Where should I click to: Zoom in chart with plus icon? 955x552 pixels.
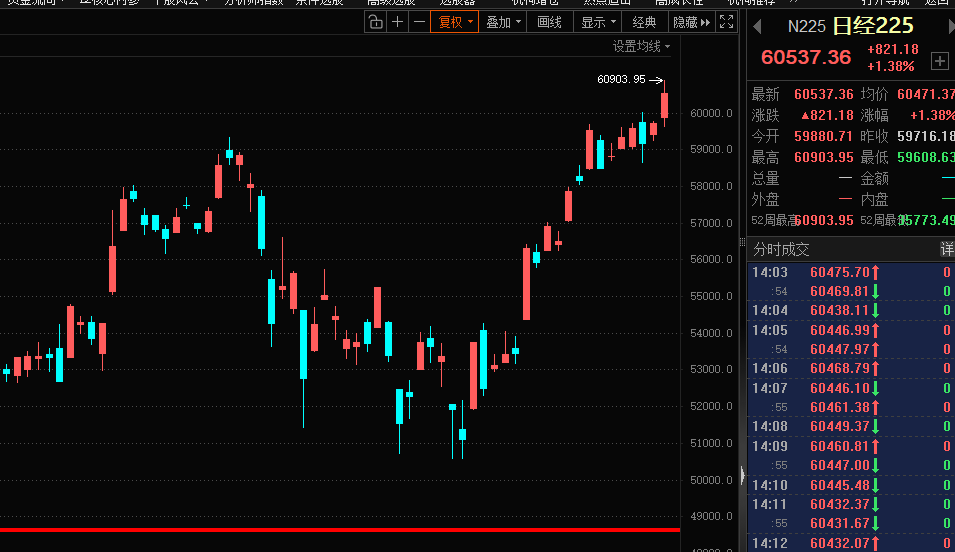tap(398, 22)
